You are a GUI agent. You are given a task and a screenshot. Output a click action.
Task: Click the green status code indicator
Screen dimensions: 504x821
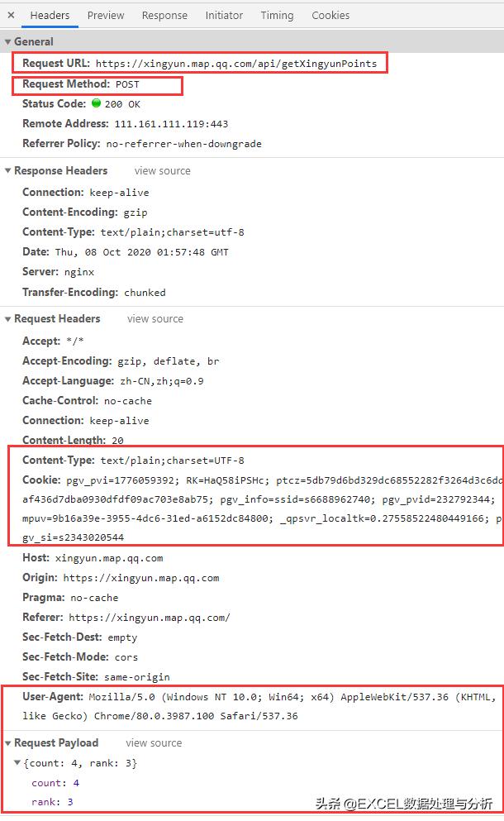point(96,104)
